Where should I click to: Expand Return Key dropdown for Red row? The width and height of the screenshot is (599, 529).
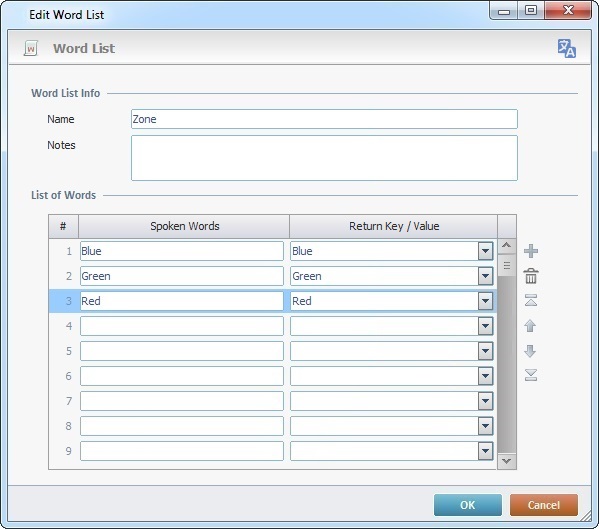(x=485, y=301)
